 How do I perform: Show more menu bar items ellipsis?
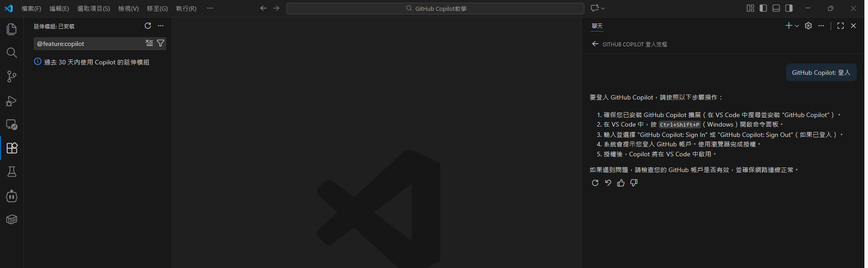(x=210, y=8)
